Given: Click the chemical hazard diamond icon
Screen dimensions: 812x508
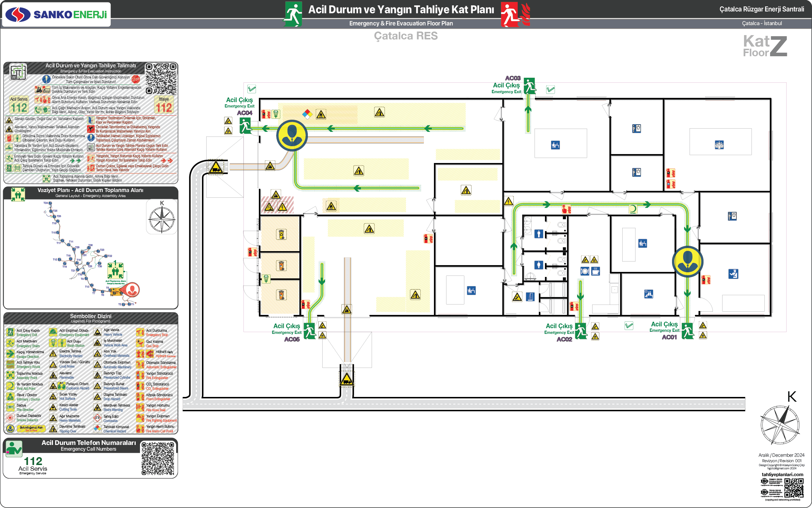Looking at the screenshot, I should coord(307,114).
